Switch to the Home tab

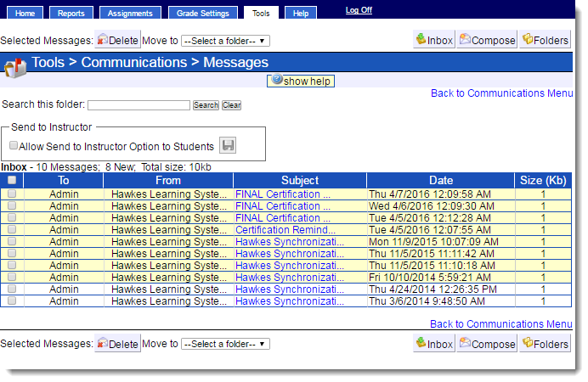[25, 13]
